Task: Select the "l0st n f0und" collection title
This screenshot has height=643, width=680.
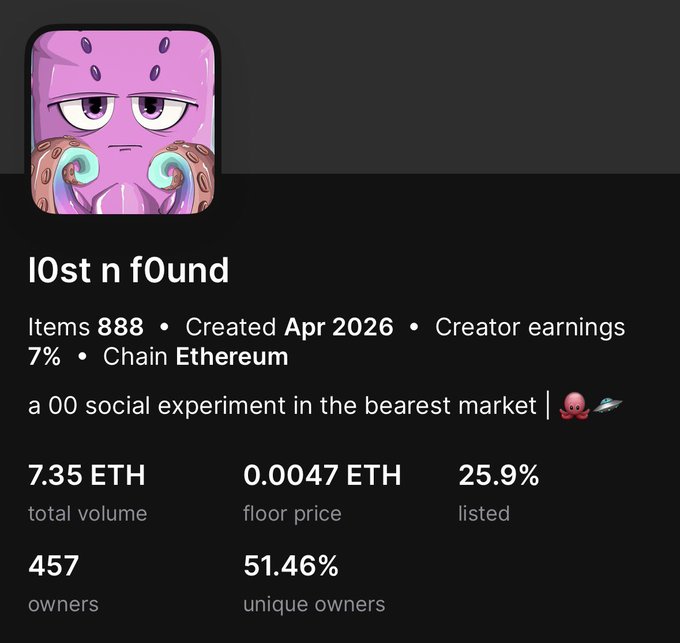Action: [x=129, y=270]
